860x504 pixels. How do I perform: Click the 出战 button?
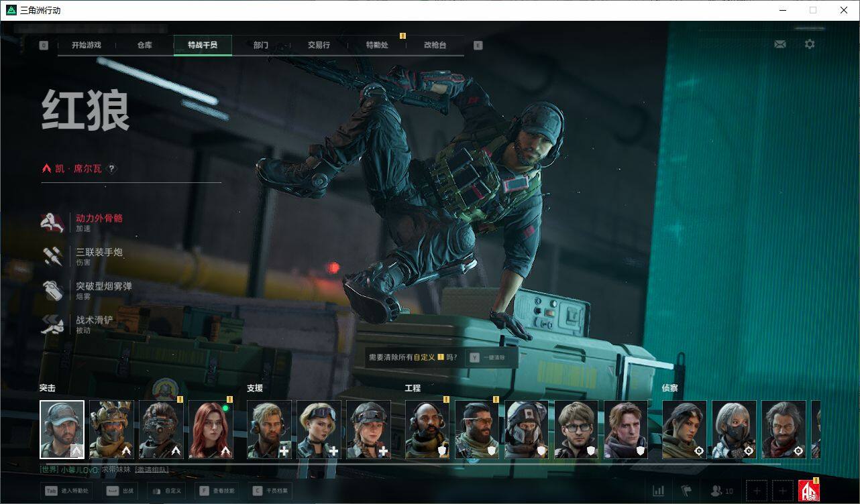coord(121,491)
